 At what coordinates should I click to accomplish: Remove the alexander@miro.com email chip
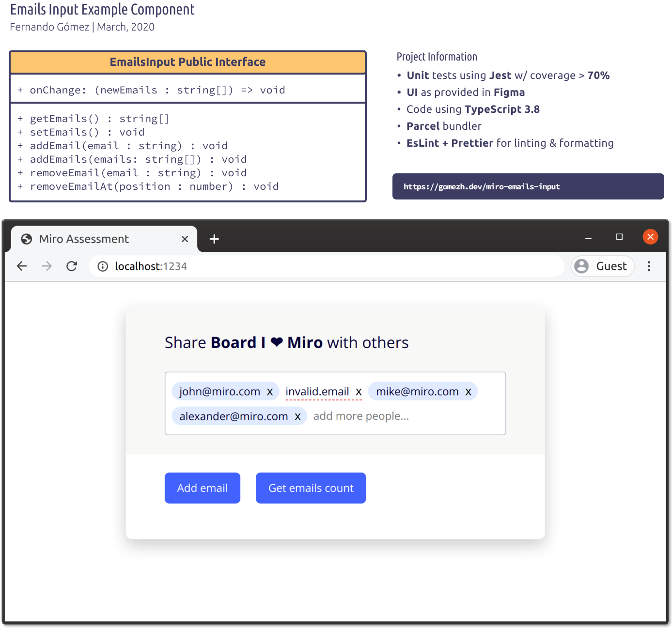297,416
